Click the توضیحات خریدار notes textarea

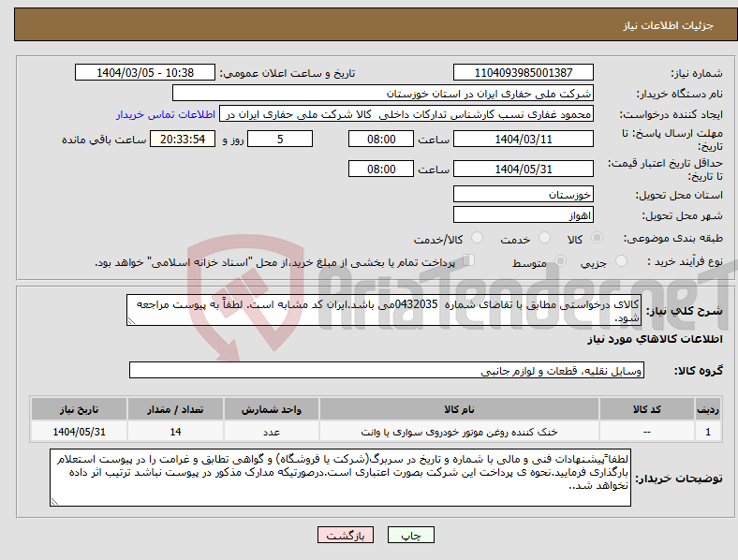340,478
